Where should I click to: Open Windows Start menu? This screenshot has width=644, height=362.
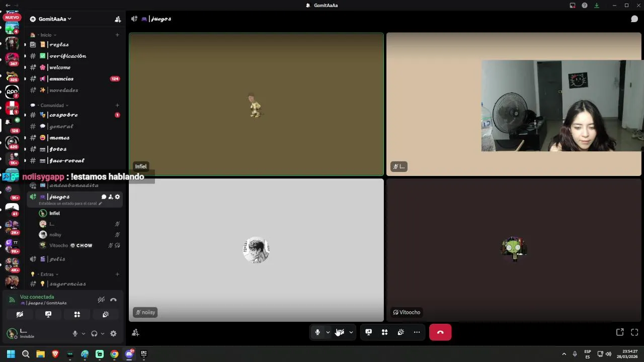point(11,354)
